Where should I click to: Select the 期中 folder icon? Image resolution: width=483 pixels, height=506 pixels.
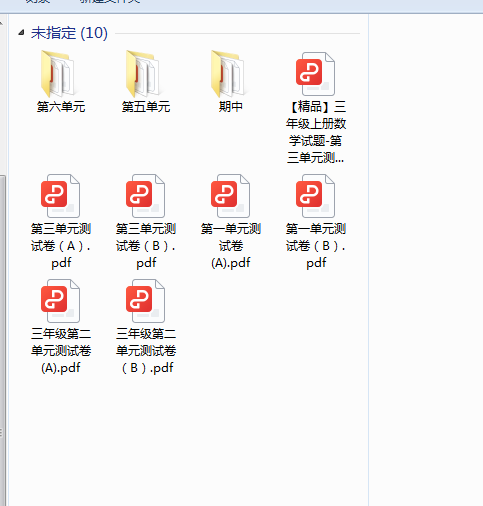point(229,74)
